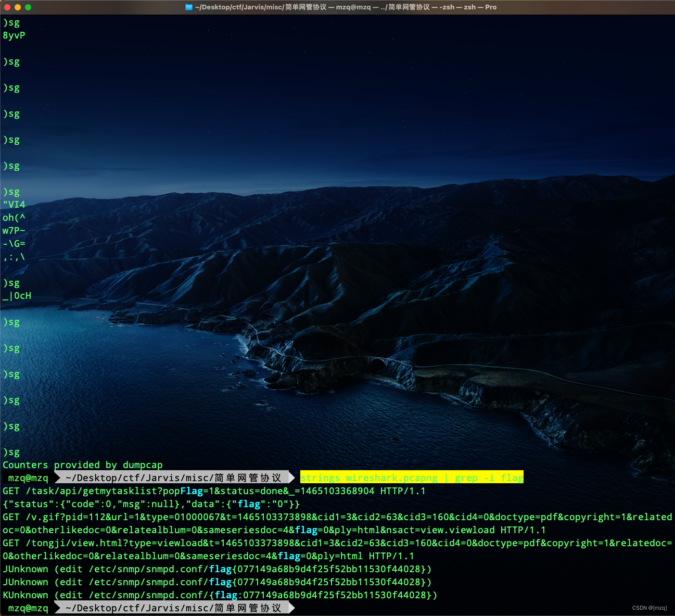Screen dimensions: 675x616
Task: Select the output line '_|OcH'
Action: (17, 296)
